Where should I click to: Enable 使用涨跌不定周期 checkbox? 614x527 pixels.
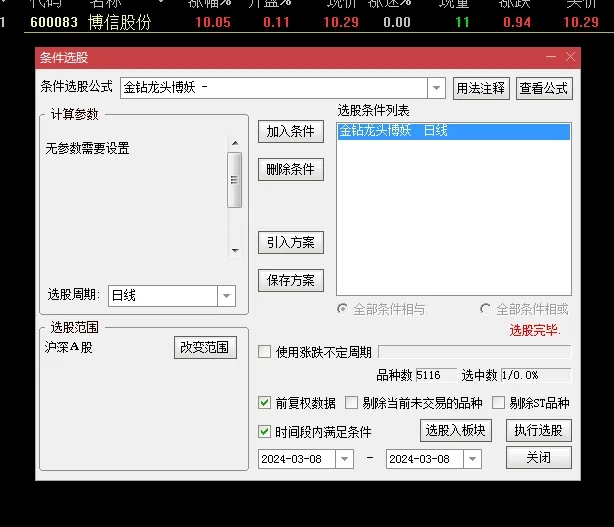[265, 352]
